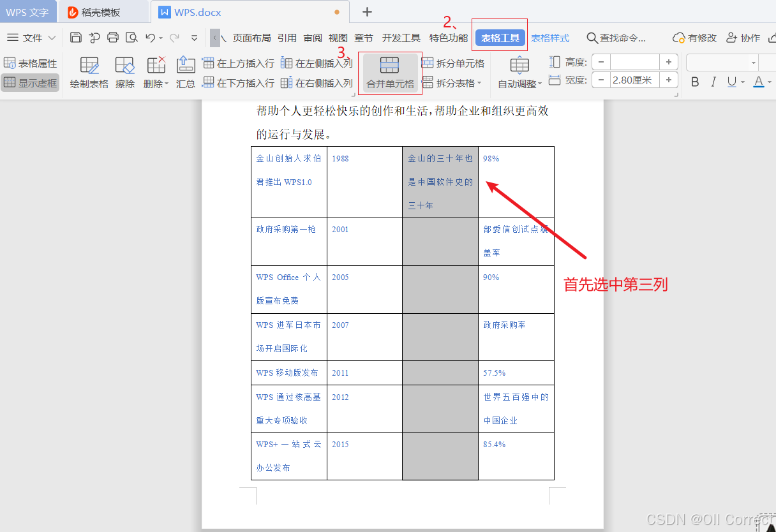Open the font name dropdown arrow
Viewport: 776px width, 532px height.
point(754,63)
